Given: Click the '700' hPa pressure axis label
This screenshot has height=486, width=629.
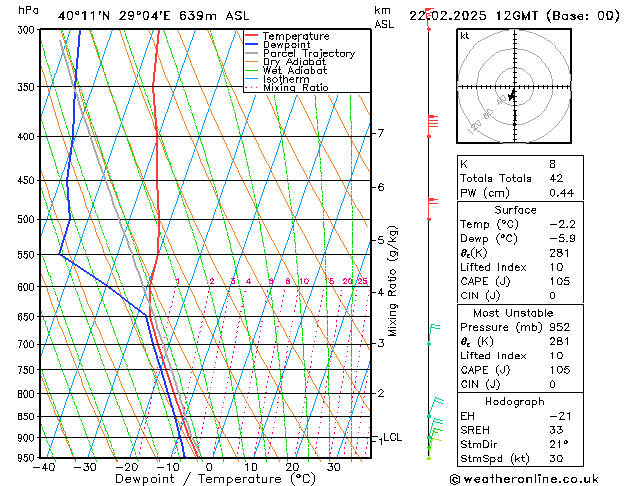Looking at the screenshot, I should (28, 344).
